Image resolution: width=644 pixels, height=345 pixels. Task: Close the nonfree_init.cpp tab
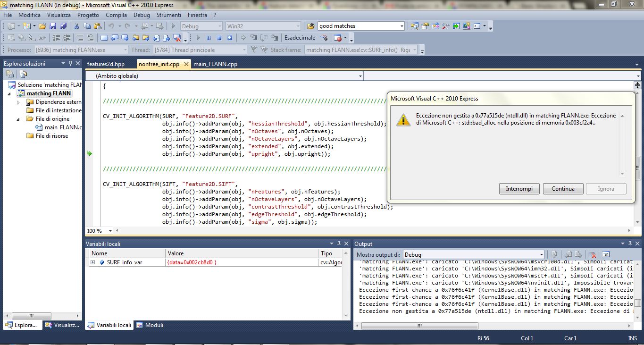pyautogui.click(x=186, y=65)
